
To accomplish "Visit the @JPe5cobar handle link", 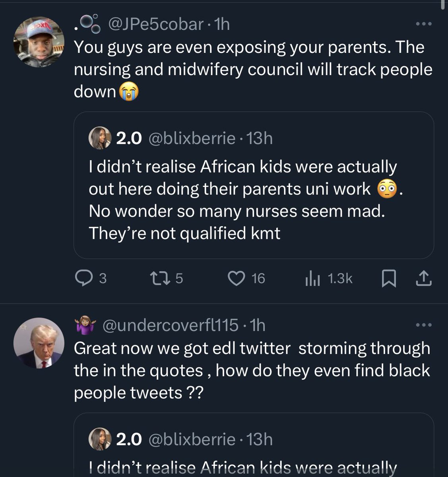I will click(156, 25).
